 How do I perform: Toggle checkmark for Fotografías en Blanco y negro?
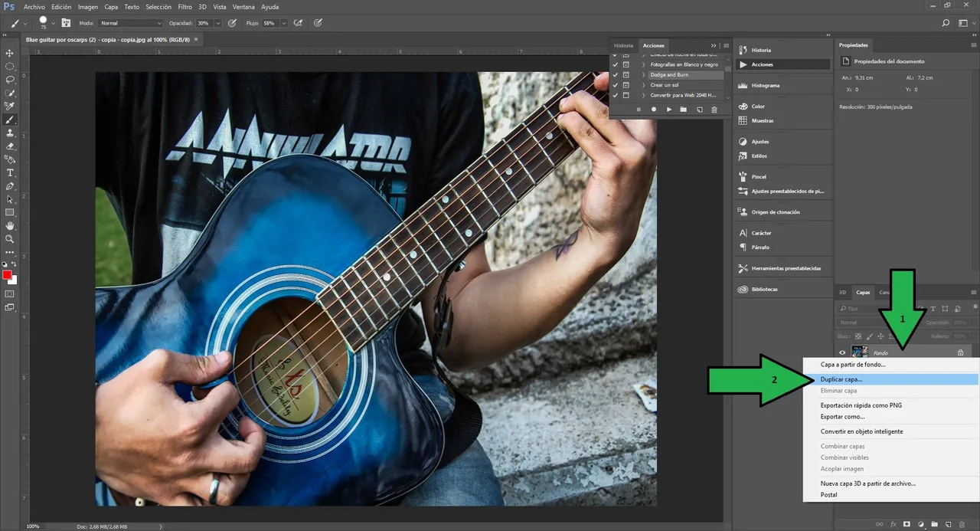(616, 64)
